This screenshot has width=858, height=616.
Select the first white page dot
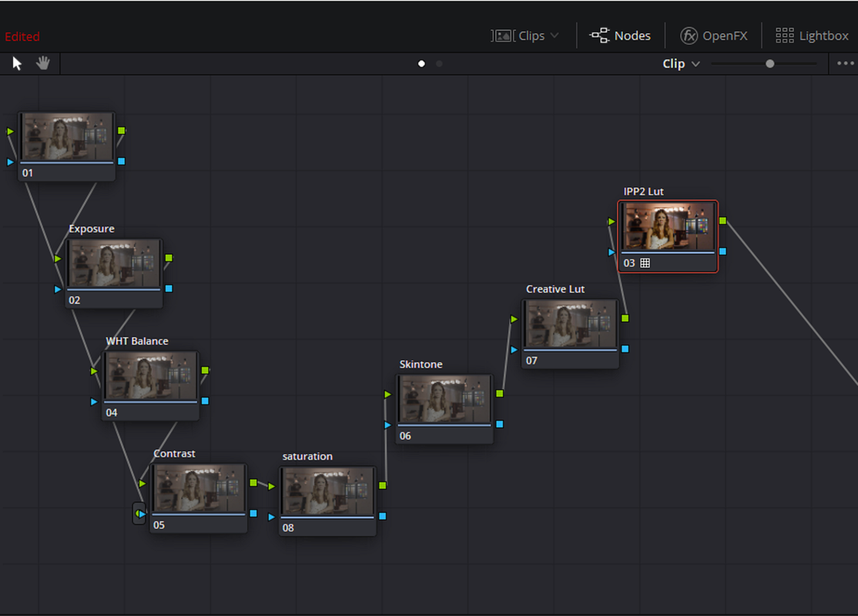(421, 63)
